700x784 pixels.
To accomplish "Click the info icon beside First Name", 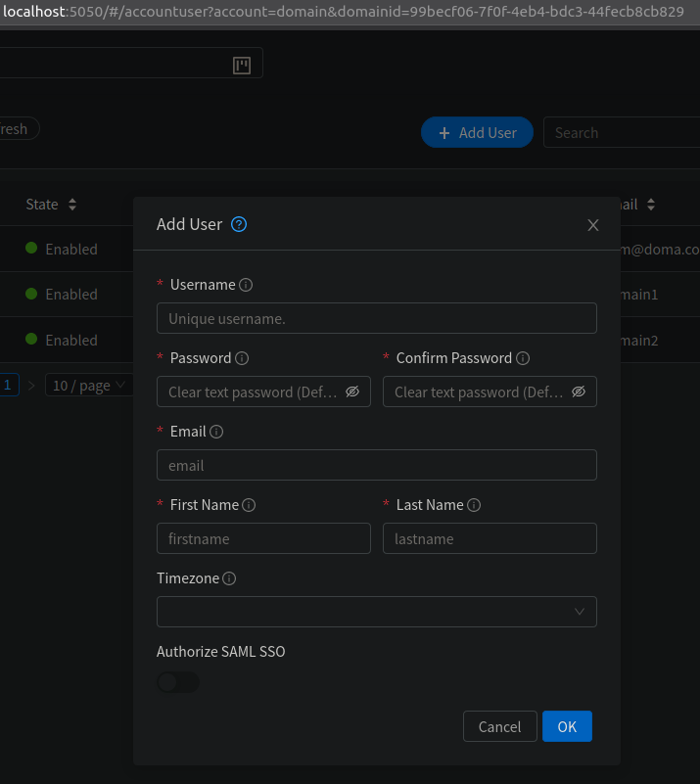I will coord(249,504).
